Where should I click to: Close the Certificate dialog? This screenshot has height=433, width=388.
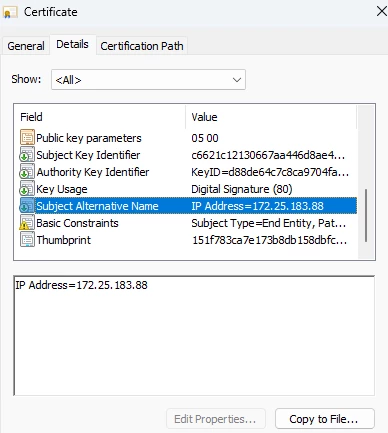point(381,11)
